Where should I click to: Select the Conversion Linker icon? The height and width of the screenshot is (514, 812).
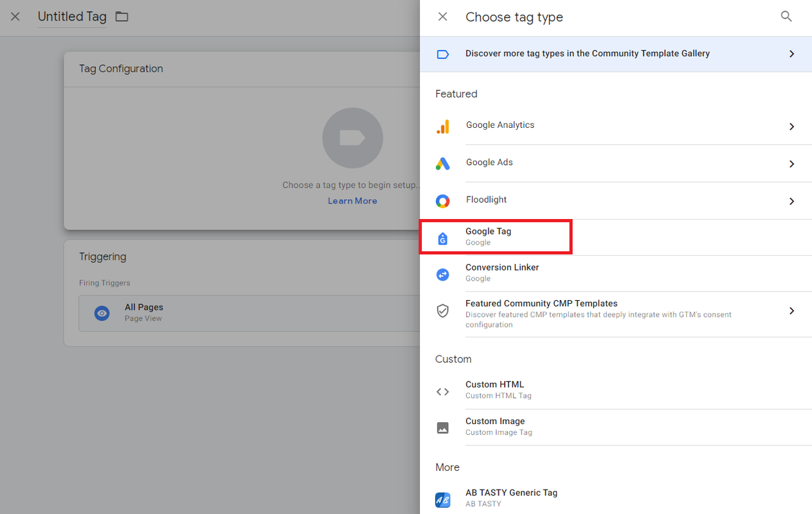[442, 274]
